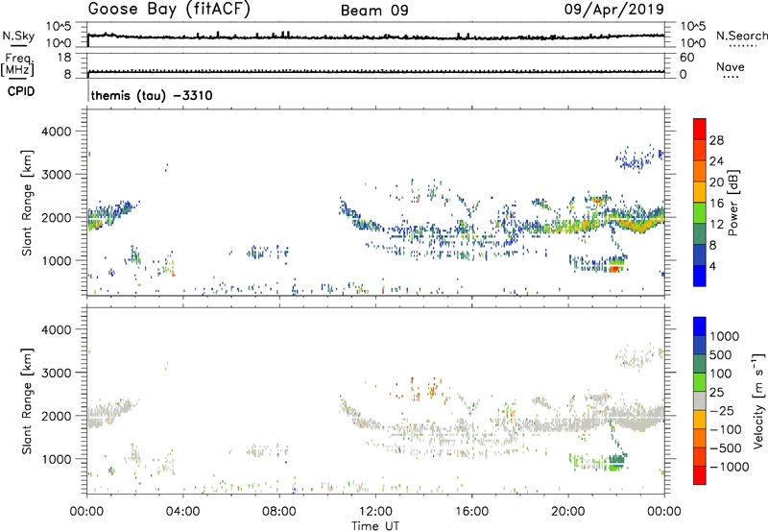The image size is (768, 532).
Task: Click the "16" power colorbar label
Action: (x=716, y=204)
